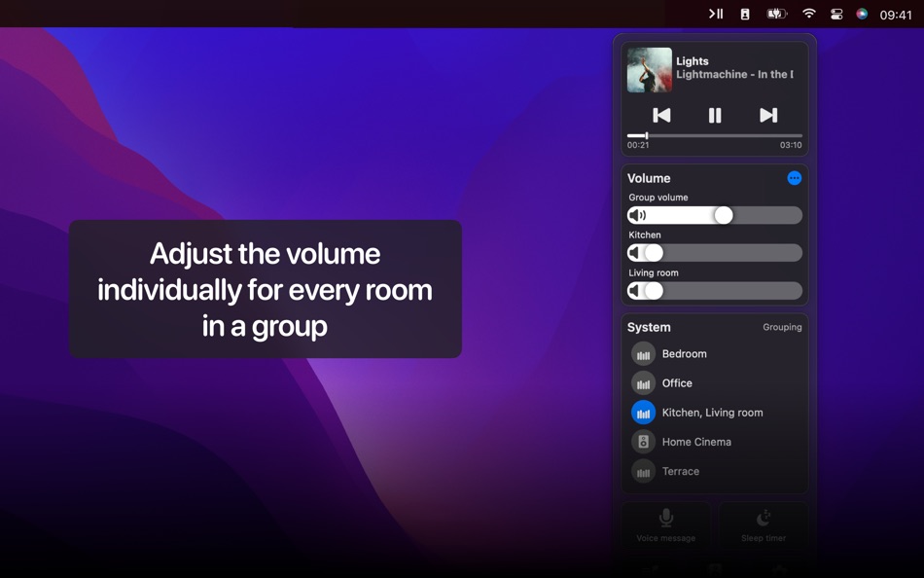Select the Bedroom room icon

pyautogui.click(x=644, y=354)
